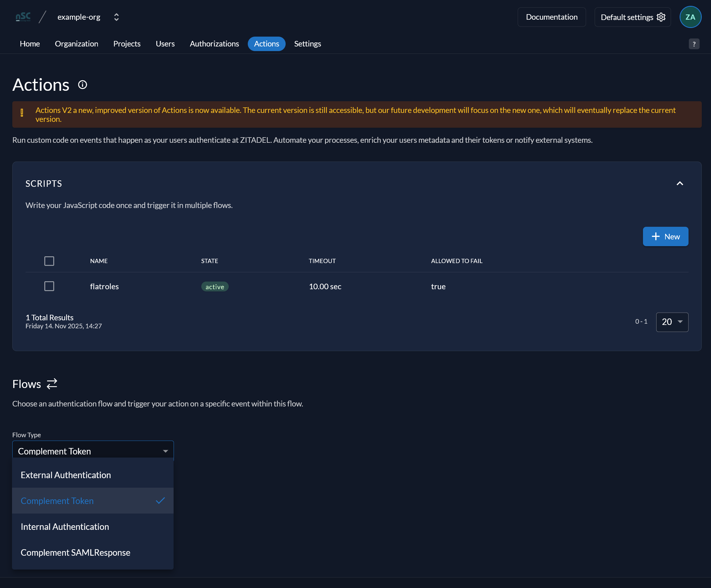Click the New script button
The height and width of the screenshot is (588, 711).
click(665, 237)
